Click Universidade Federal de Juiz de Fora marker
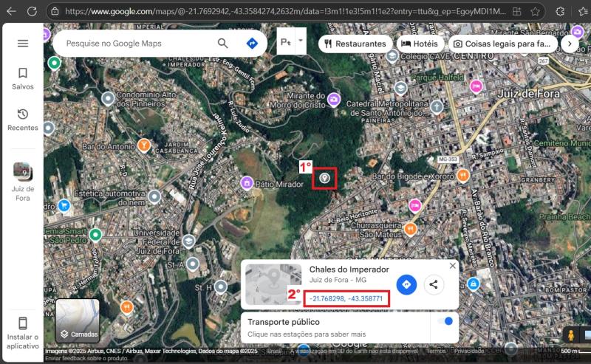Screen dimensions: 591x364 [x=188, y=241]
